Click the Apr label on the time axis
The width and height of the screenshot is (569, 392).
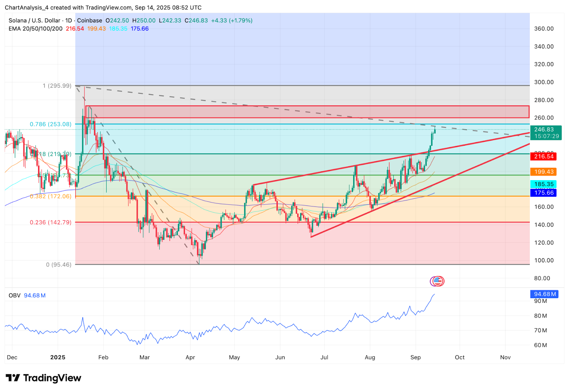(190, 358)
